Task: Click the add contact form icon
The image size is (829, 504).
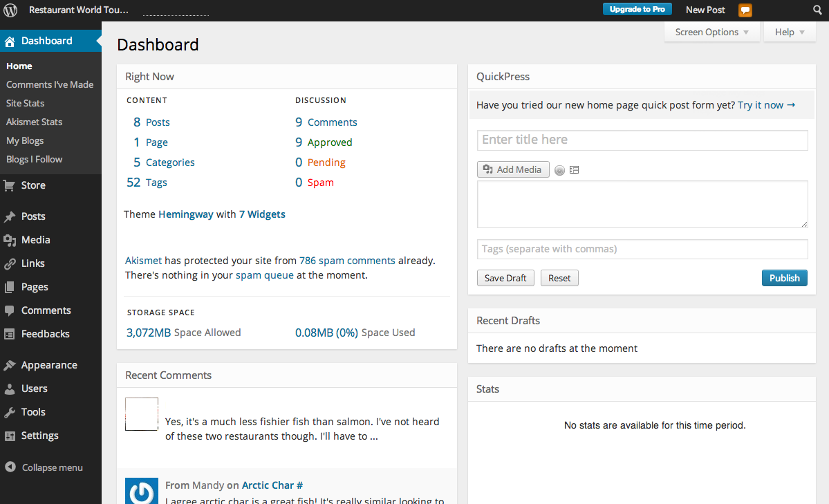Action: point(574,170)
